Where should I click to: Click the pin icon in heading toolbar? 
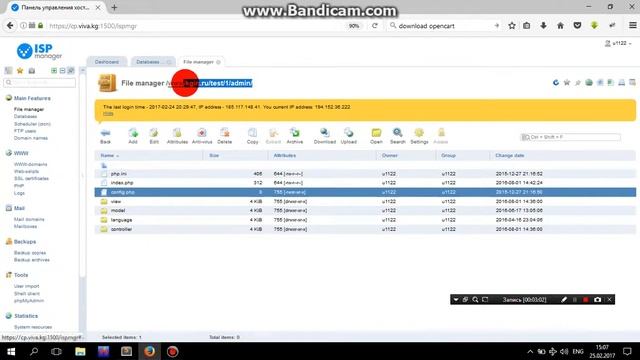(x=578, y=83)
